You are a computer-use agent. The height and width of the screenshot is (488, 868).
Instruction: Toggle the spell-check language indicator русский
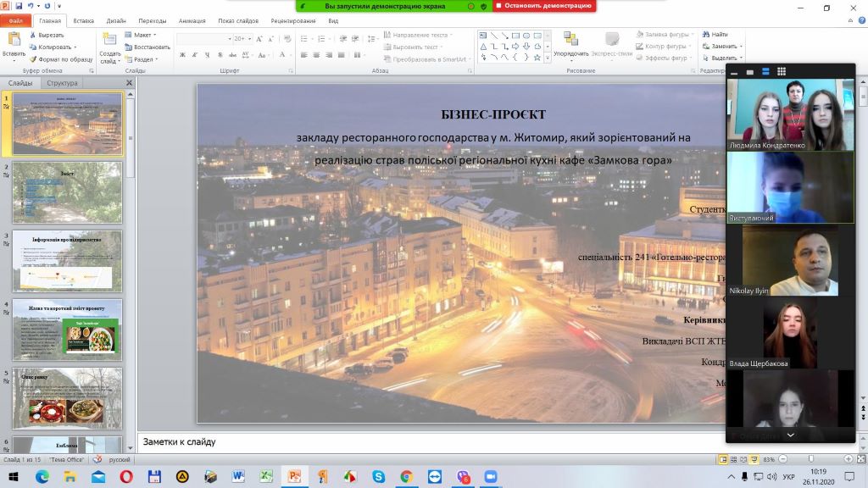pyautogui.click(x=119, y=459)
